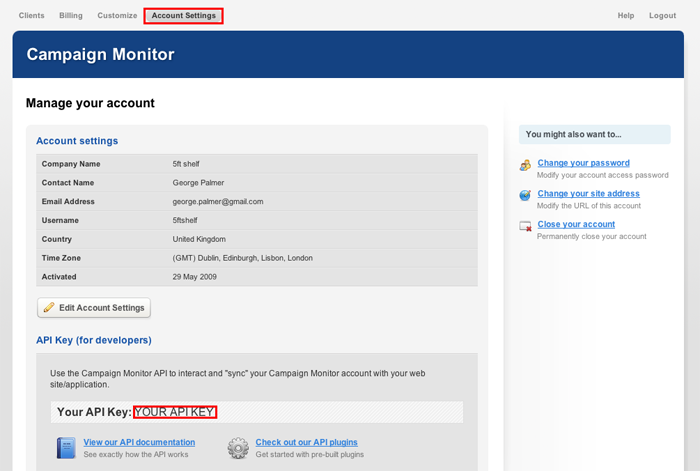
Task: Open the Help link
Action: (x=625, y=16)
